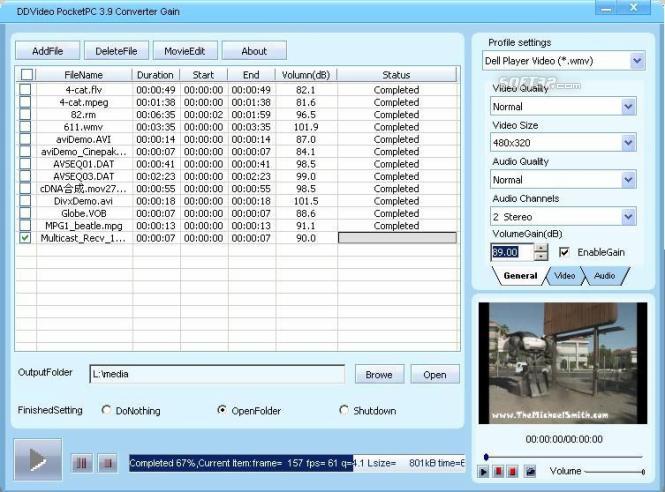665x492 pixels.
Task: Sort by the Duration column header
Action: (155, 75)
